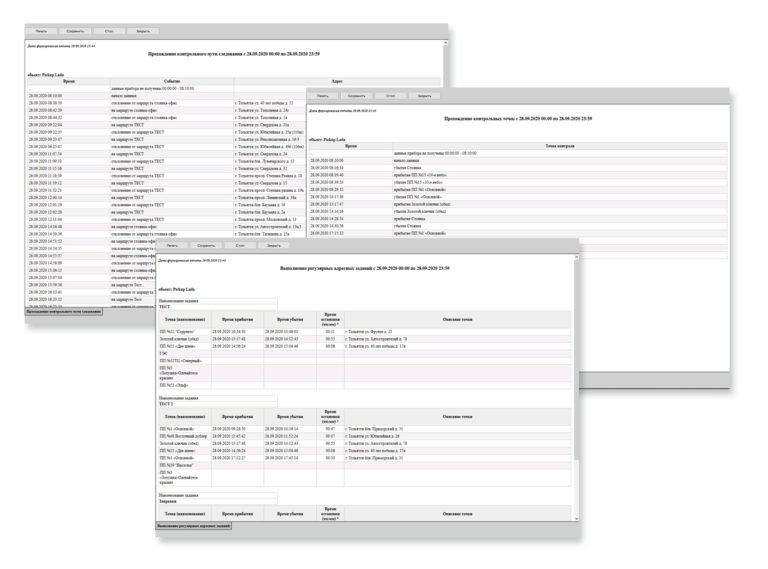Click Стоп in the control route report window
This screenshot has height=569, width=768.
(x=109, y=31)
